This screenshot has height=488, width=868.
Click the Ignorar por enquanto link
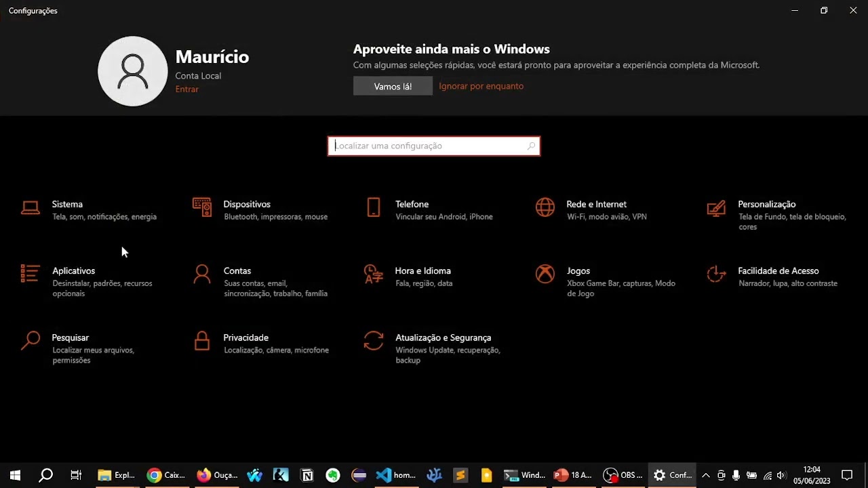[x=481, y=86]
